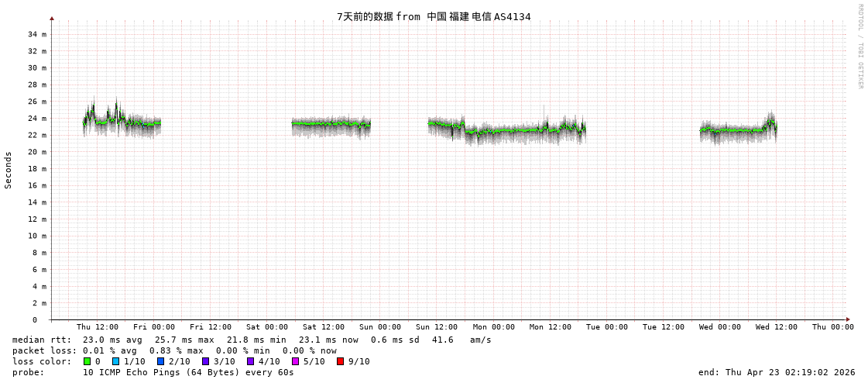
Task: Click the 'Sat 12:00' time axis label
Action: pos(324,327)
